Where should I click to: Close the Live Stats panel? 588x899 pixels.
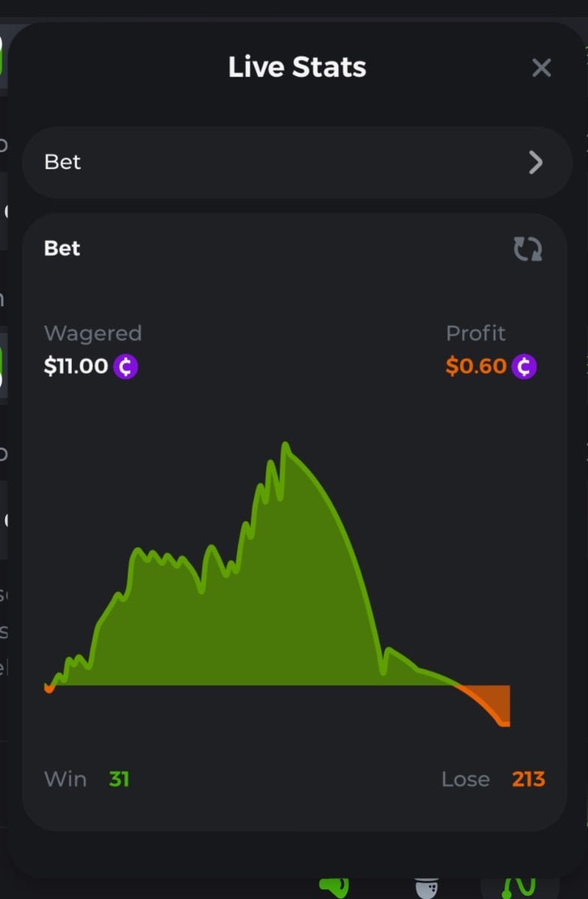click(541, 68)
